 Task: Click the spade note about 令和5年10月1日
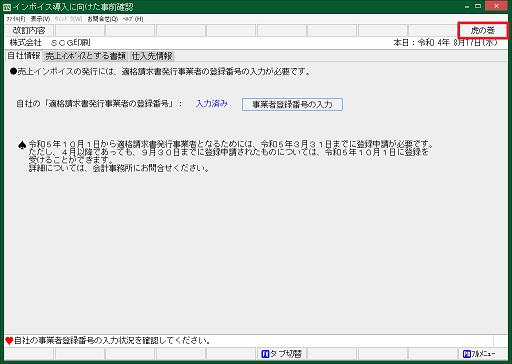pyautogui.click(x=226, y=156)
